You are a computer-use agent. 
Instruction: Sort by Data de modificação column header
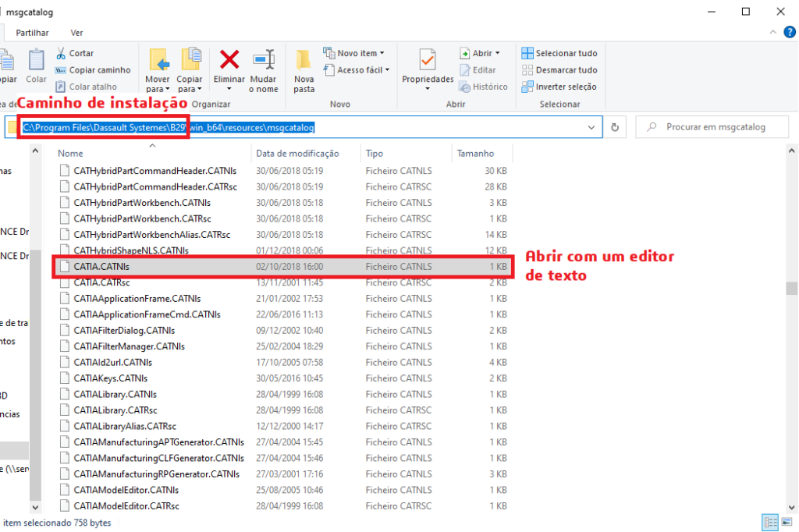pos(297,154)
